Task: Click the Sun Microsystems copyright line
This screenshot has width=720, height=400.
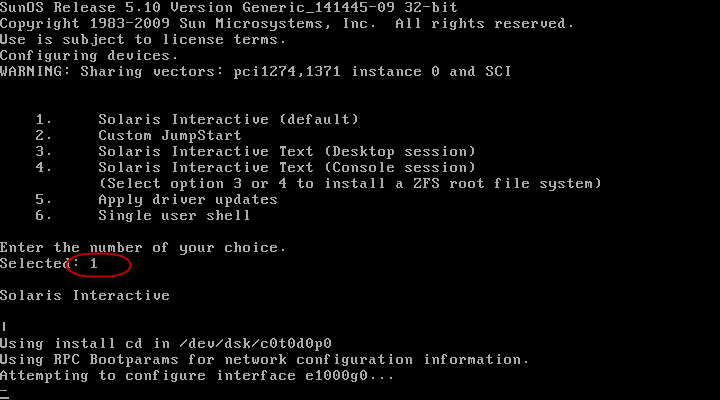Action: (287, 23)
